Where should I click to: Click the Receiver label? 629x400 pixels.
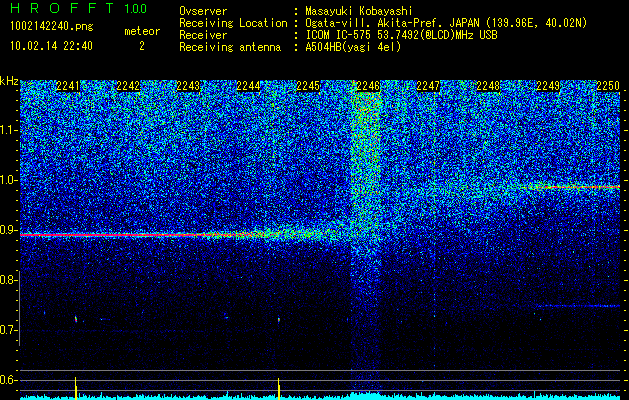coord(203,35)
